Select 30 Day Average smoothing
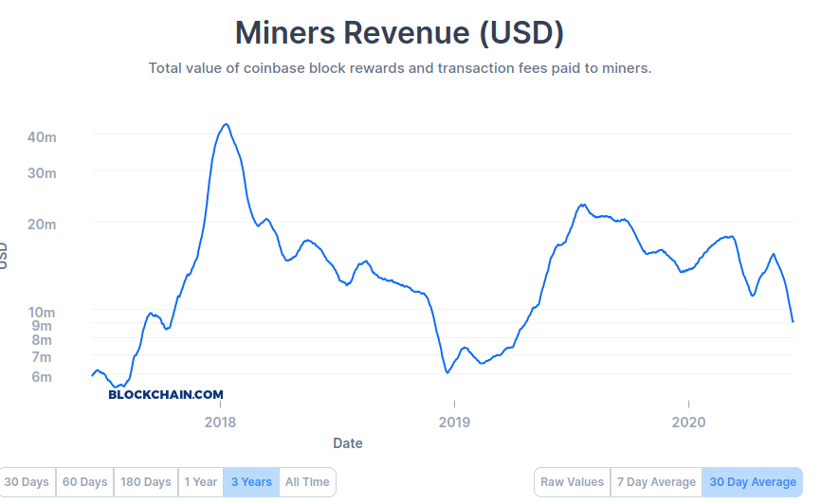 pos(753,482)
